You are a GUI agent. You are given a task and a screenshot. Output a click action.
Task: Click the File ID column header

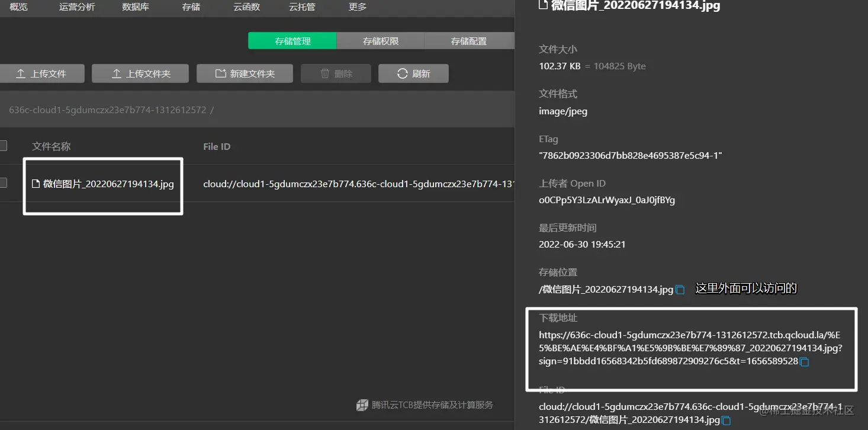(217, 146)
